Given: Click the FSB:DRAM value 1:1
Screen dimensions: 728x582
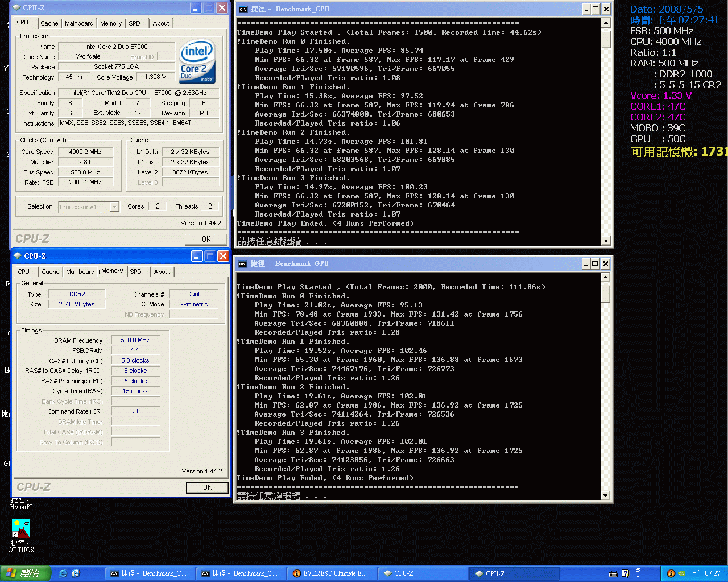Looking at the screenshot, I should pos(135,350).
